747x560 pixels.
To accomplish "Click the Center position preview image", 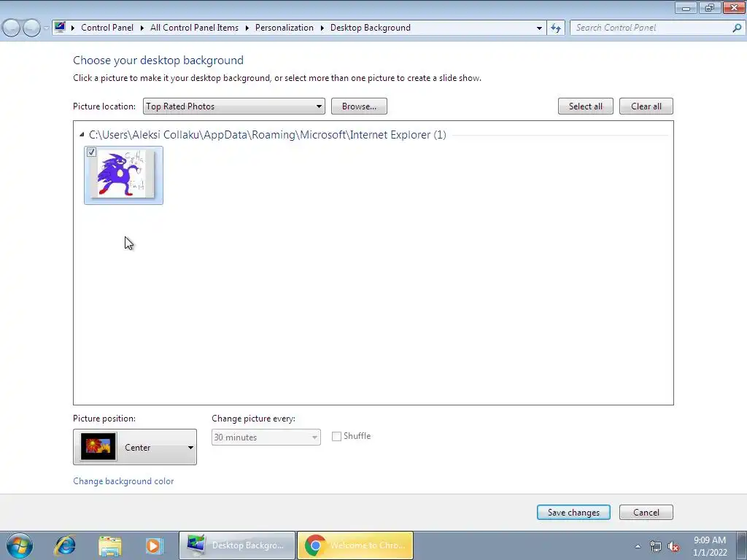I will click(x=98, y=447).
